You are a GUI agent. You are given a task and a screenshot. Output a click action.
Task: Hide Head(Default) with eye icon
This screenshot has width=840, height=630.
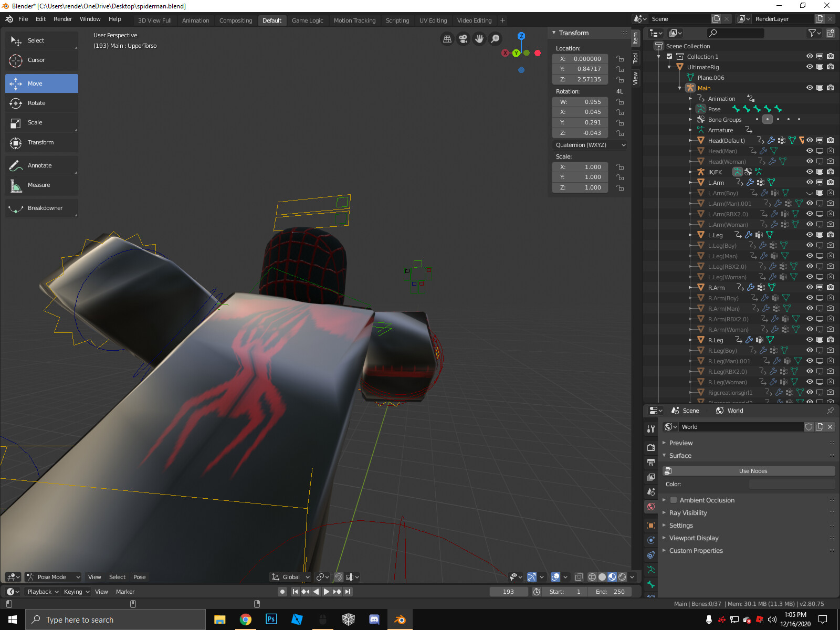pyautogui.click(x=810, y=140)
